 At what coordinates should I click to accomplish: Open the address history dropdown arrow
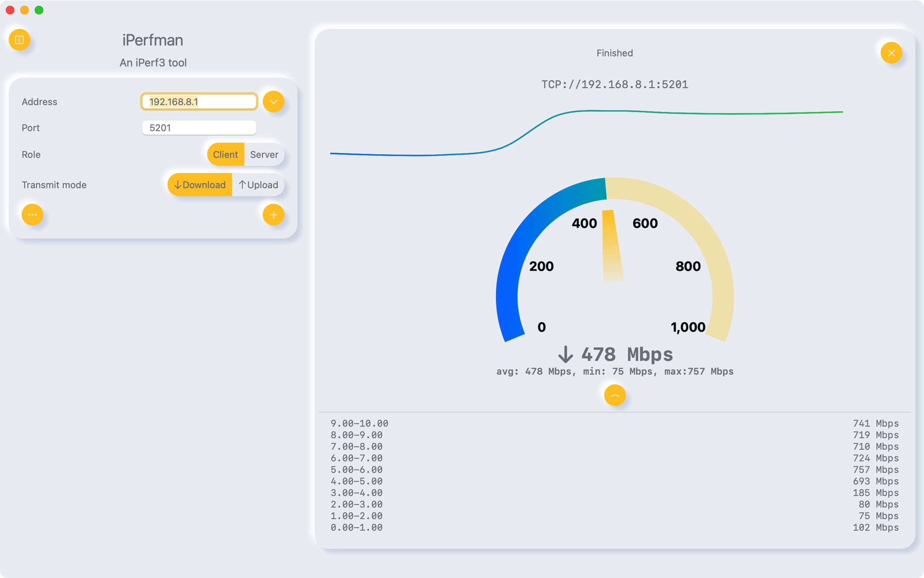pyautogui.click(x=273, y=102)
